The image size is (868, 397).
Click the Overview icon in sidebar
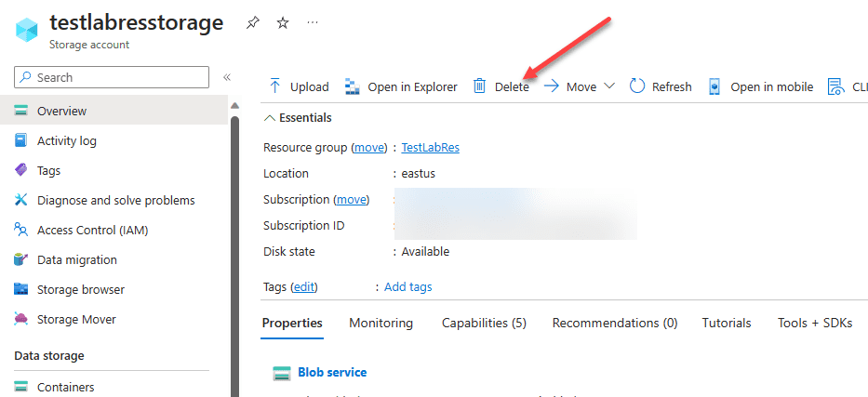click(x=21, y=112)
